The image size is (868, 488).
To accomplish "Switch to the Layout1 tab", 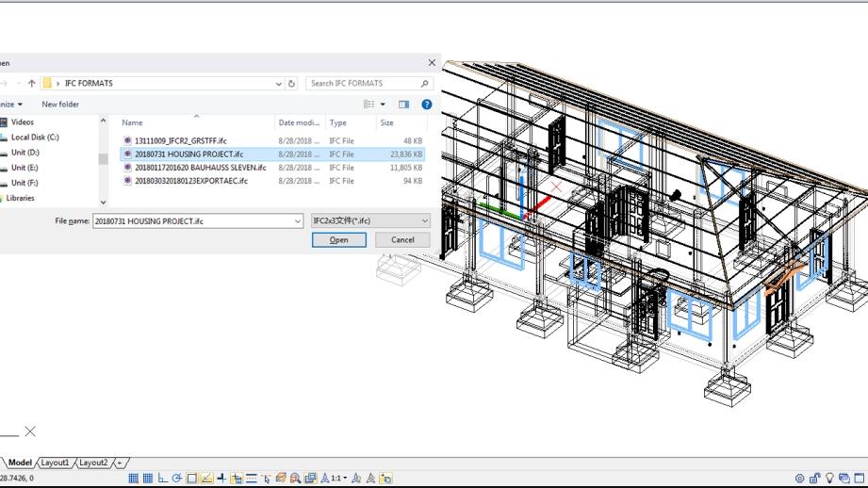I will [x=55, y=463].
